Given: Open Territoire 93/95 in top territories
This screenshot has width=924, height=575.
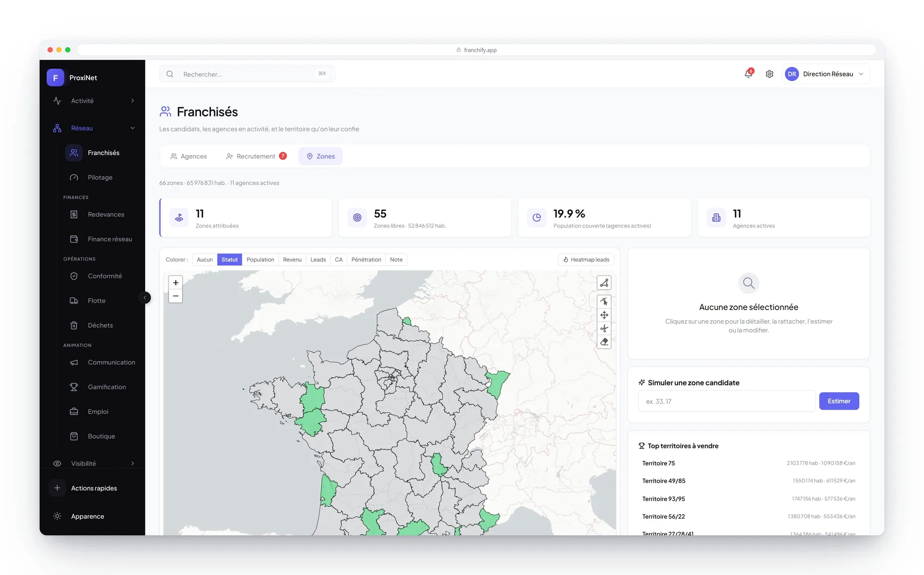Looking at the screenshot, I should (x=748, y=499).
